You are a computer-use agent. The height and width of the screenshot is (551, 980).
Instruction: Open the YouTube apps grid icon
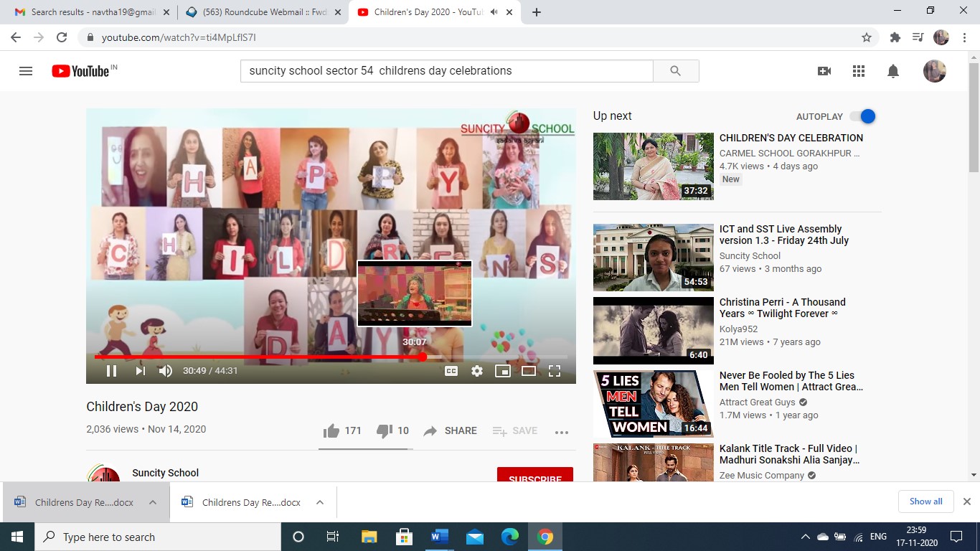point(859,71)
